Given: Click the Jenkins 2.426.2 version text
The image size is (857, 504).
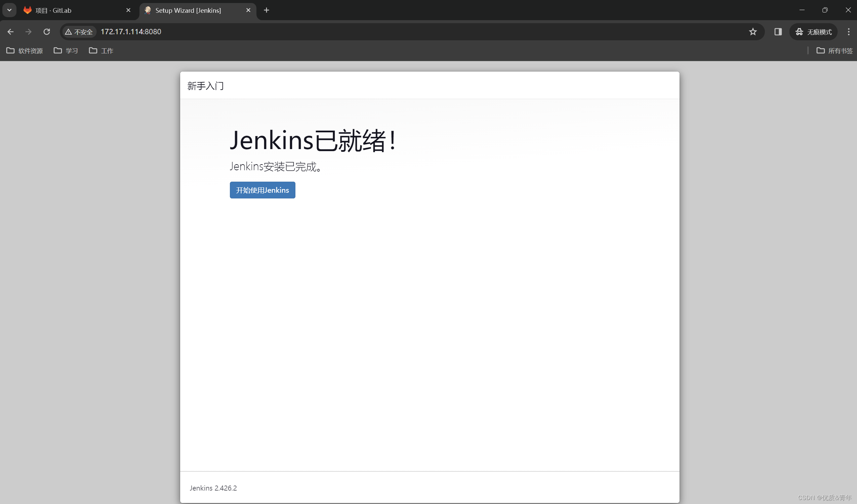Looking at the screenshot, I should click(213, 488).
